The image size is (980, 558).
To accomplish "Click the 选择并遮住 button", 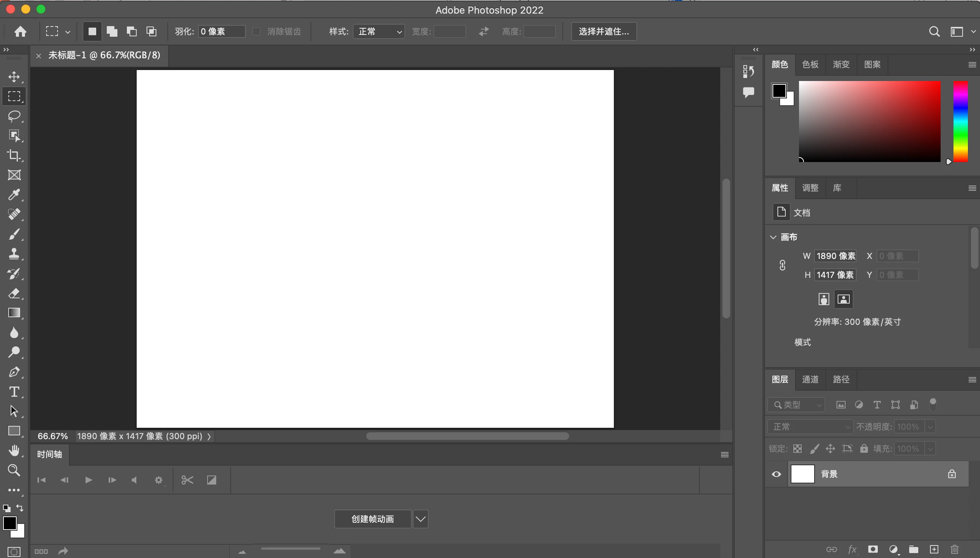I will (604, 31).
